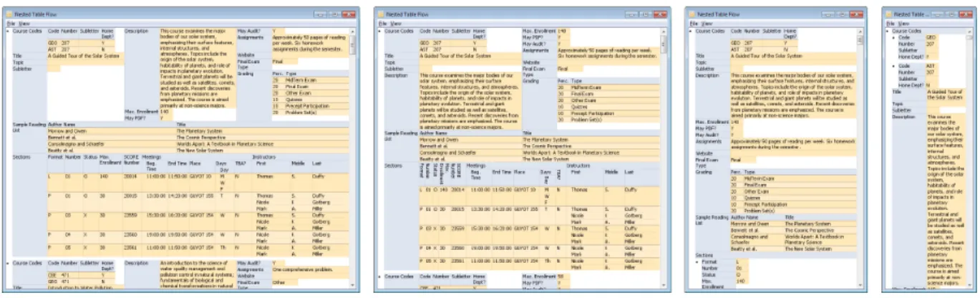Click the course Description text in widest window
The height and width of the screenshot is (298, 980).
tap(198, 68)
